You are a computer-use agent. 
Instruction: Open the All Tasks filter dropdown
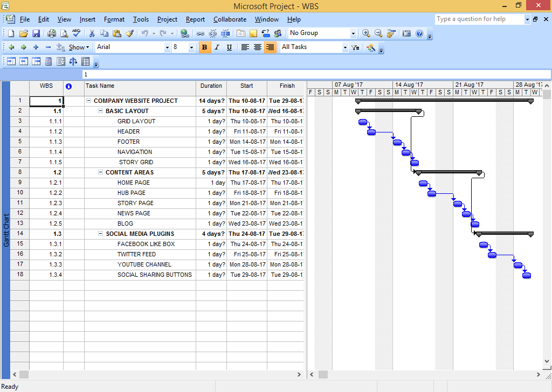point(344,47)
